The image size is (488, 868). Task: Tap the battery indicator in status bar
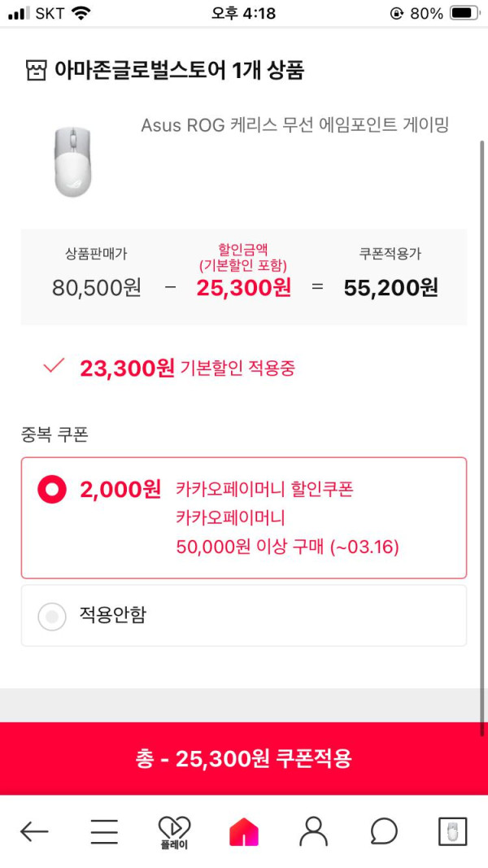pyautogui.click(x=464, y=13)
